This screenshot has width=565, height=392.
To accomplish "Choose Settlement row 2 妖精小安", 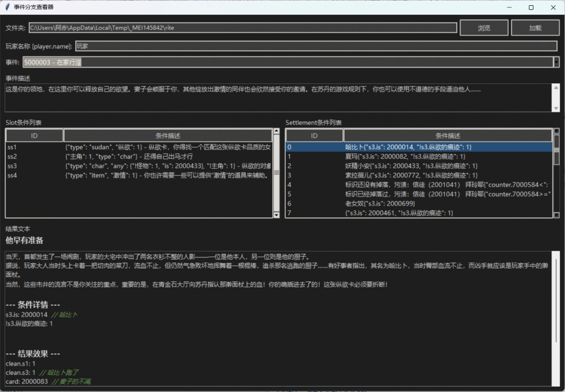I will (419, 166).
